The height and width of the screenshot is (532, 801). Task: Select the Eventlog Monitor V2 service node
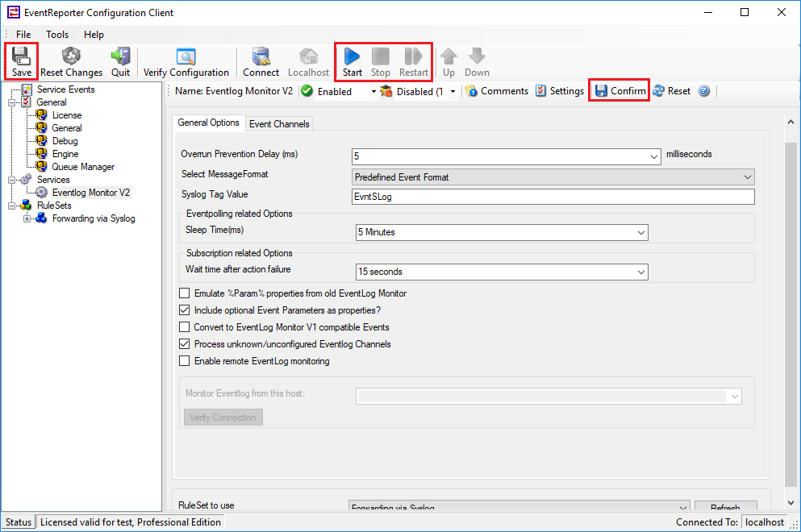coord(91,193)
